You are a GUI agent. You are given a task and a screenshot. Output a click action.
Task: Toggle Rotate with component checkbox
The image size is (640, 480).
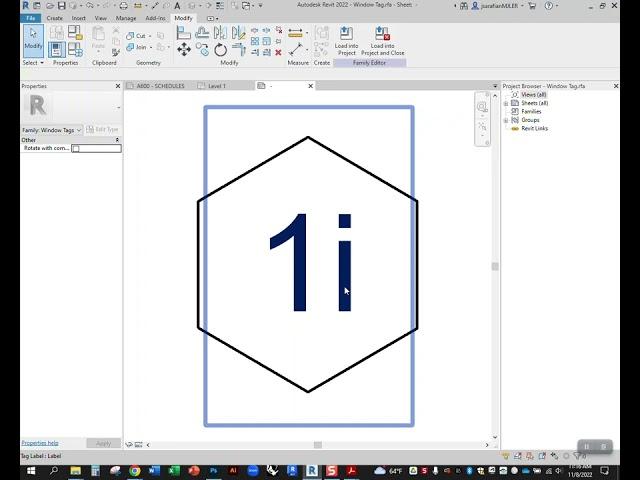click(76, 149)
